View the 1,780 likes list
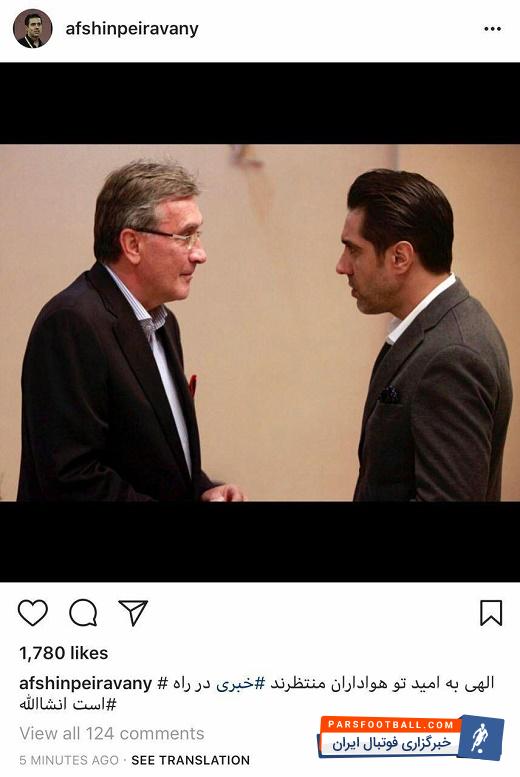The width and height of the screenshot is (520, 777). [x=63, y=653]
